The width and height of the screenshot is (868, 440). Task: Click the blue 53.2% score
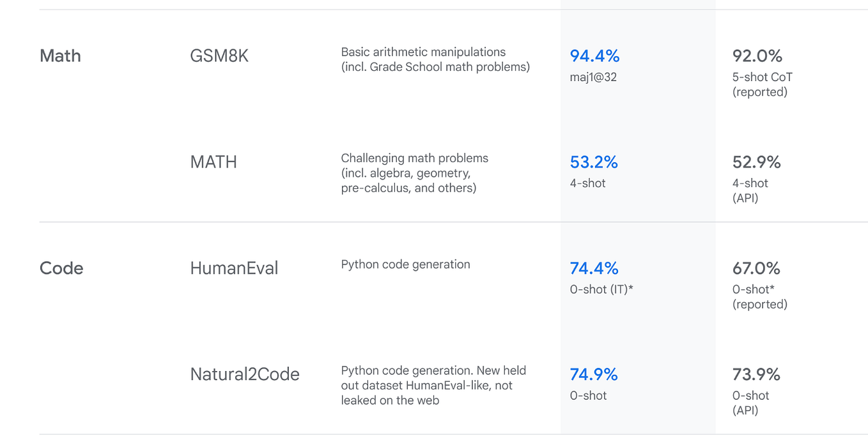point(594,162)
